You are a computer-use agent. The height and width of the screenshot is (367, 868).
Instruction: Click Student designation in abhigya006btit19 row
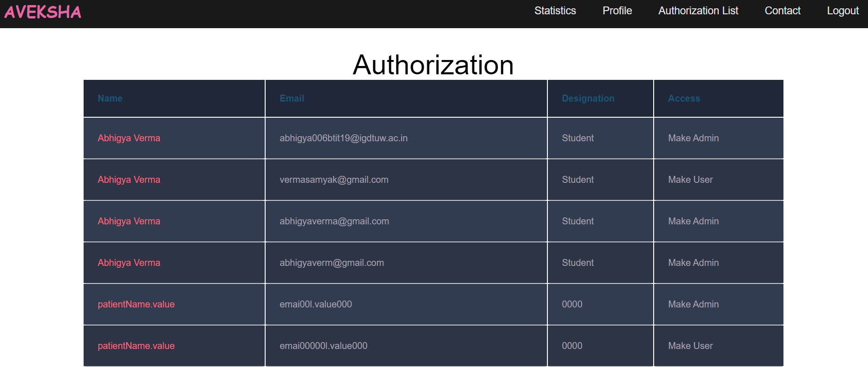pos(577,138)
